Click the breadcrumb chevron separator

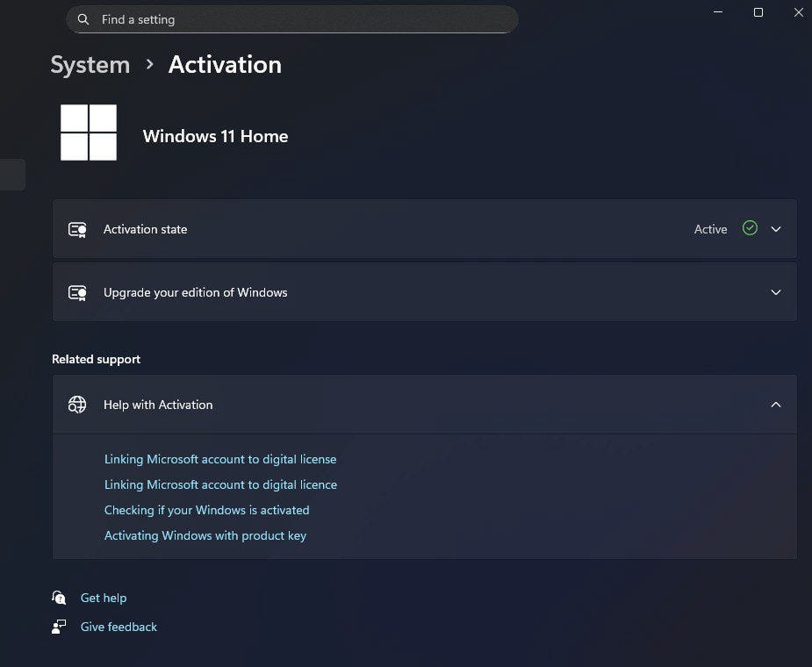[149, 64]
